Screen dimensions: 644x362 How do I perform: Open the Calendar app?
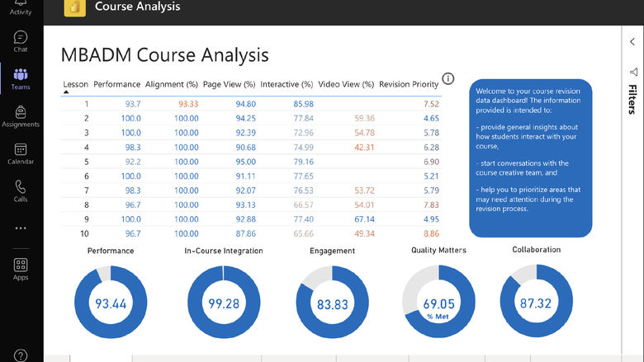(21, 153)
